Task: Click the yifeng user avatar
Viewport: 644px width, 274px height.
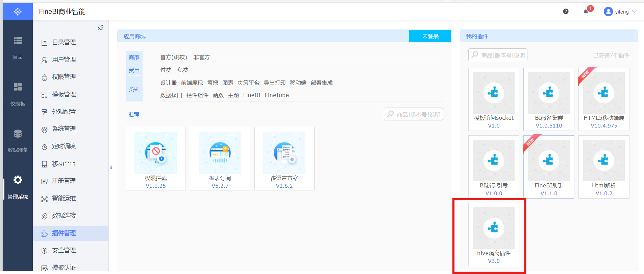Action: pyautogui.click(x=608, y=12)
